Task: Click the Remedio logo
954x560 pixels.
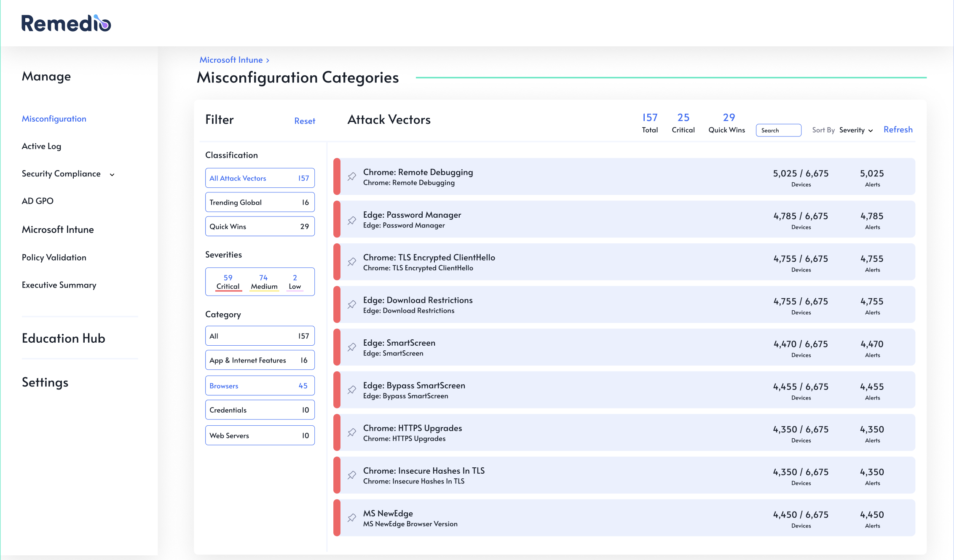Action: point(66,24)
